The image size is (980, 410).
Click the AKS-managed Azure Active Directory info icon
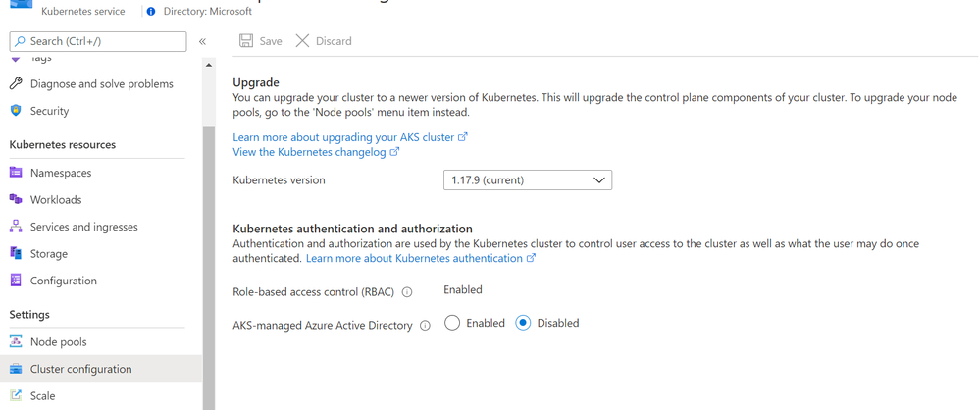pos(425,326)
